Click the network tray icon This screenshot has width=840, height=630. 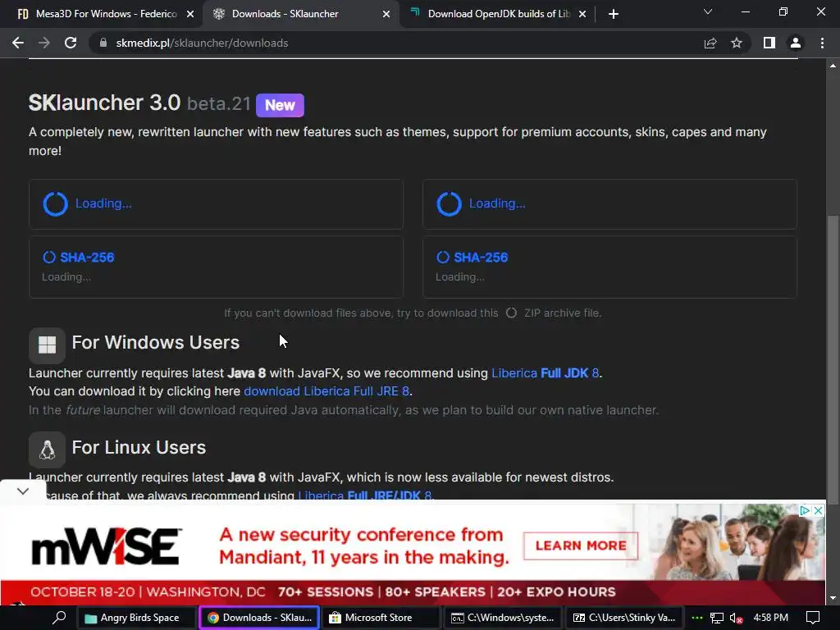(x=717, y=618)
